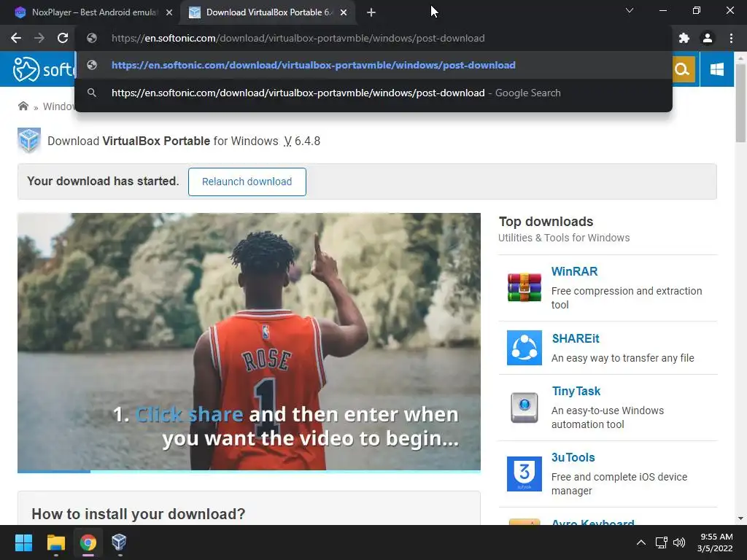The height and width of the screenshot is (560, 747).
Task: Click 'Free compression and extraction tool' description
Action: tap(627, 297)
